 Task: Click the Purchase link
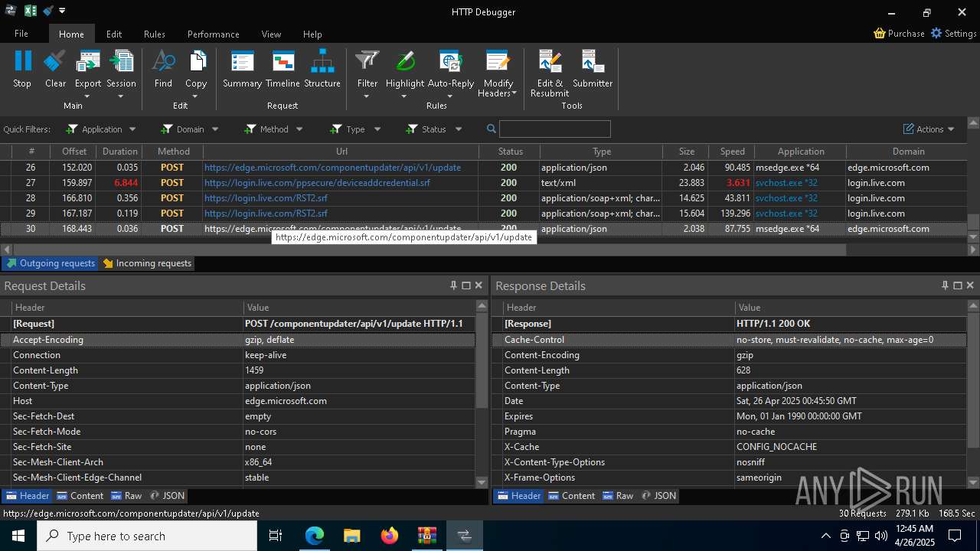coord(899,34)
